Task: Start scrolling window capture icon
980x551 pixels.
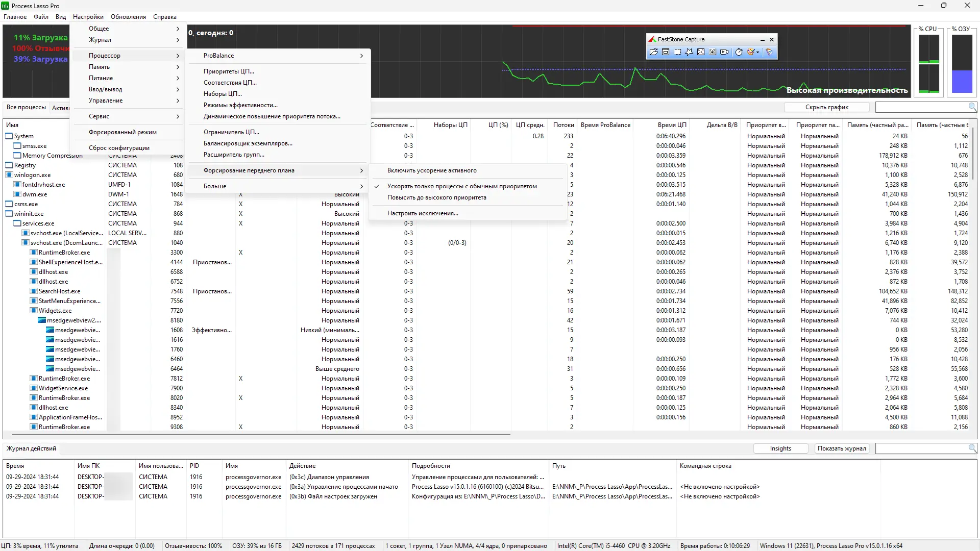Action: coord(713,52)
